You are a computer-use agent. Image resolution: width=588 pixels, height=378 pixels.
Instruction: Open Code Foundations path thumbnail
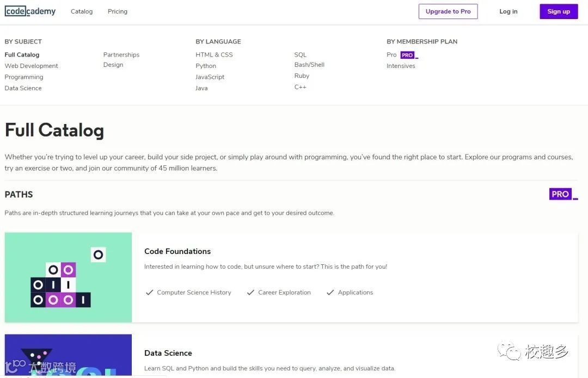[68, 277]
